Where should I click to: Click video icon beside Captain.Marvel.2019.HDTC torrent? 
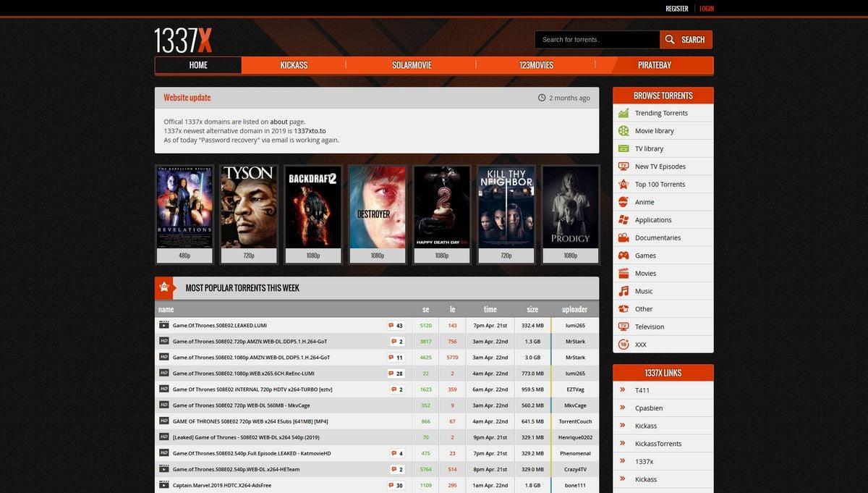coord(164,485)
